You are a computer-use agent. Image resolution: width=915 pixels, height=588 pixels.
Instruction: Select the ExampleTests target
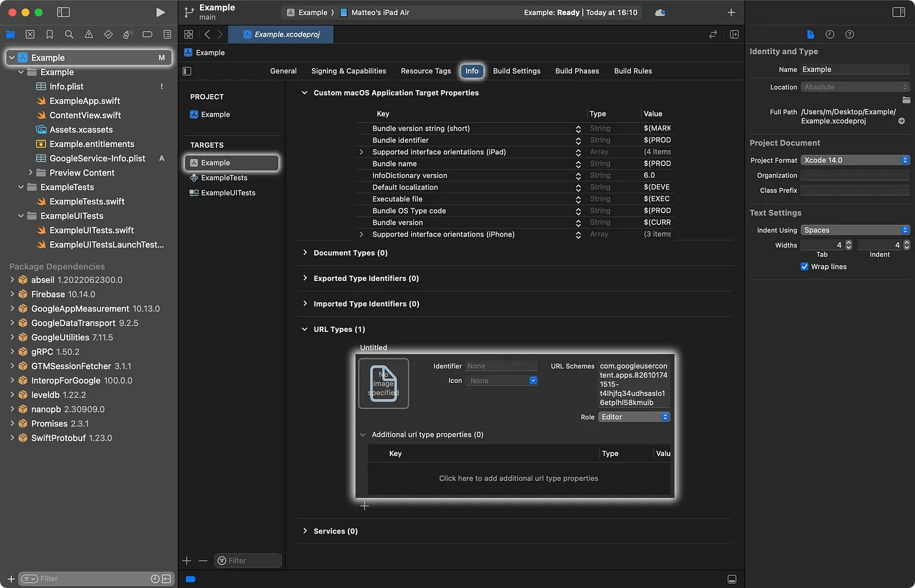pos(224,178)
